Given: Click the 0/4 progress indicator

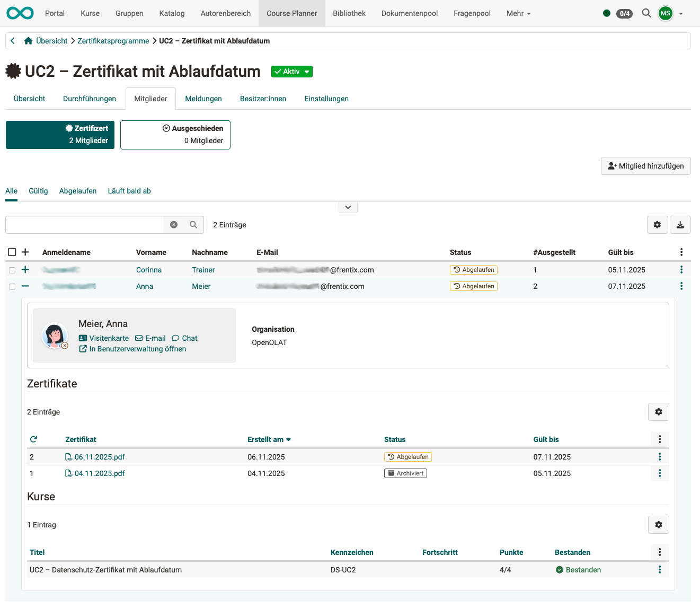Looking at the screenshot, I should [624, 13].
